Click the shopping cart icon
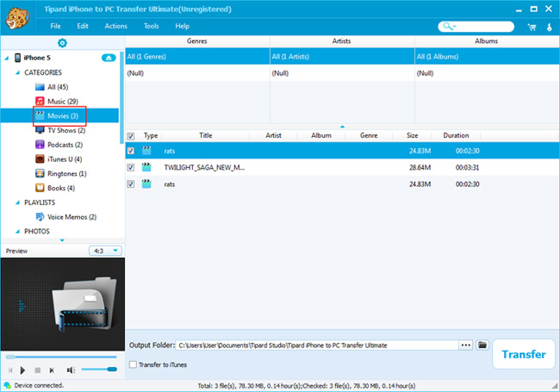The width and height of the screenshot is (560, 392). (532, 27)
